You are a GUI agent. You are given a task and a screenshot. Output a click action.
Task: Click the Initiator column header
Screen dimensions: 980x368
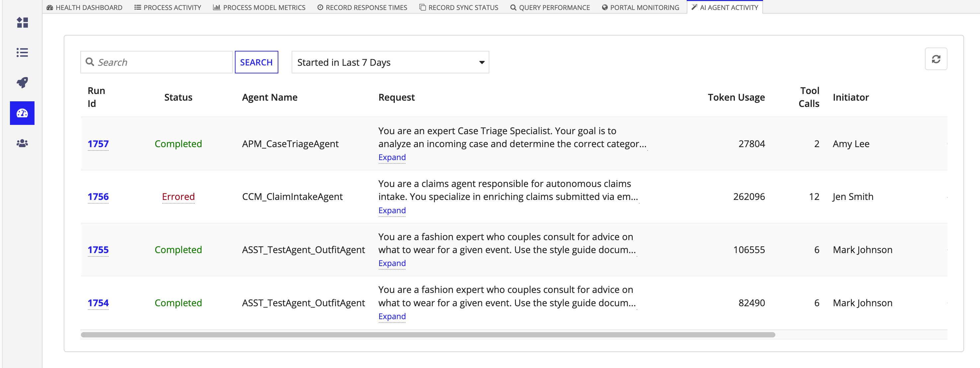(x=851, y=97)
